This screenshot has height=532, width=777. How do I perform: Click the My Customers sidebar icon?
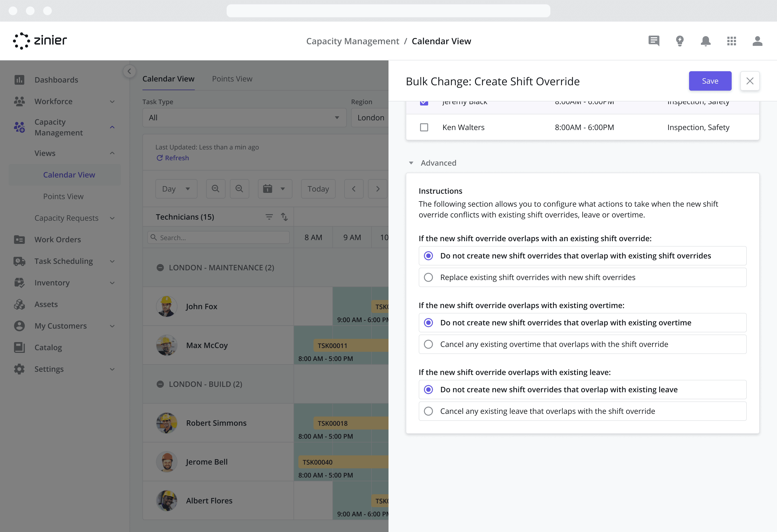pos(19,326)
